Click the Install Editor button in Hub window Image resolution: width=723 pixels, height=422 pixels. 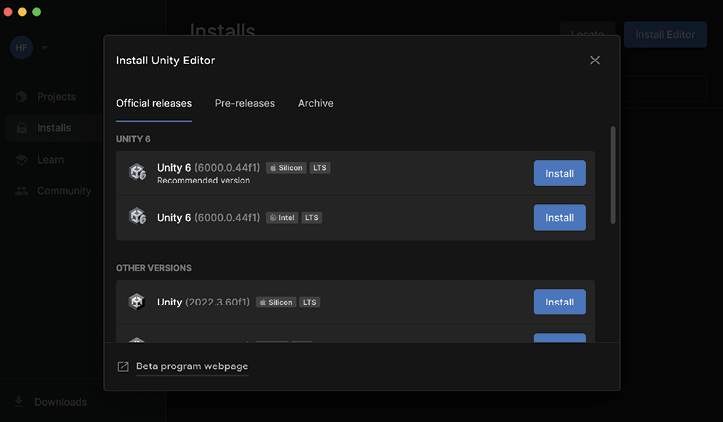pos(665,35)
